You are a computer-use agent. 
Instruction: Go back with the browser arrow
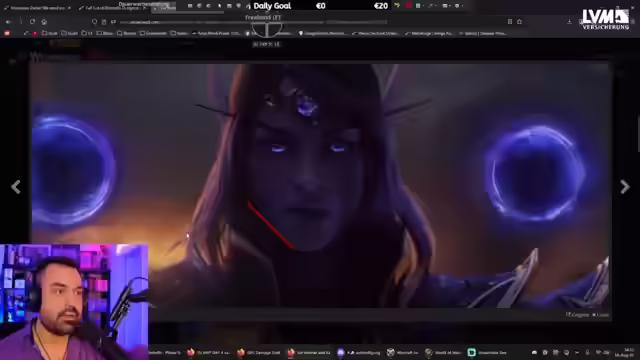click(9, 22)
